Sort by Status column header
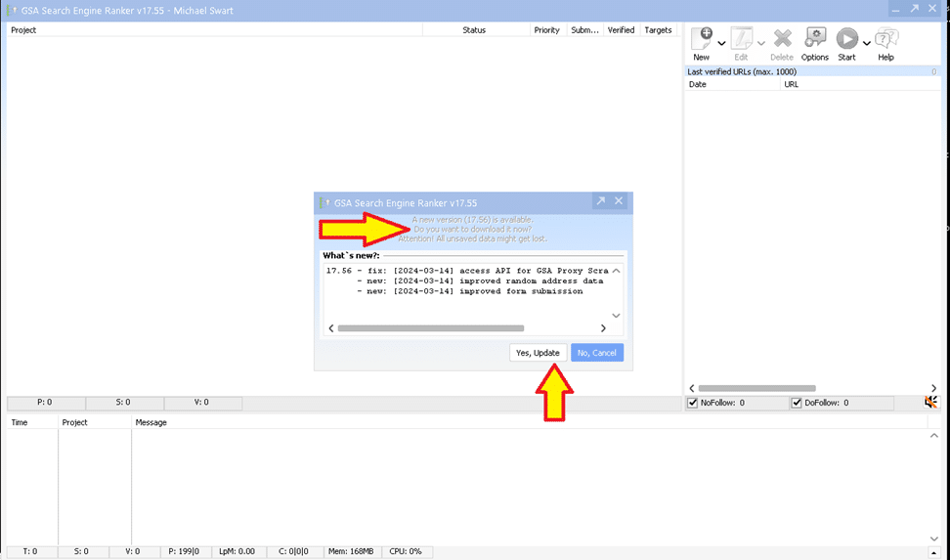The image size is (950, 560). pyautogui.click(x=476, y=29)
